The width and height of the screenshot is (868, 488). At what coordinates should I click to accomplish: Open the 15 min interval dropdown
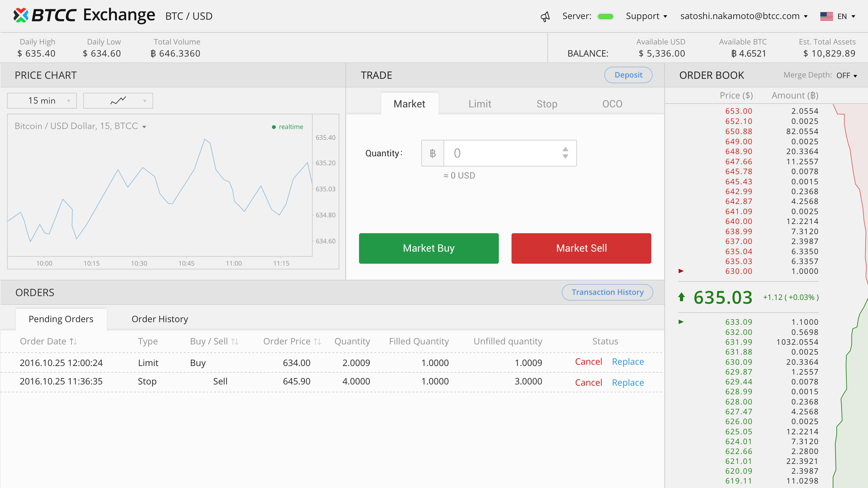coord(42,101)
